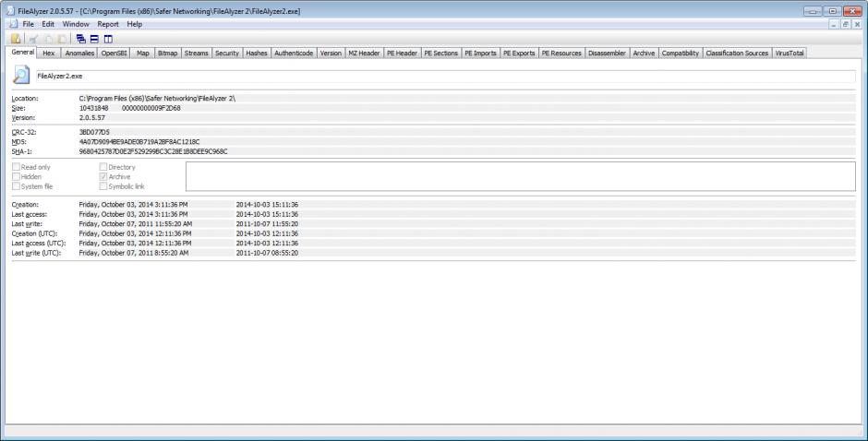This screenshot has width=868, height=441.
Task: Click the file size value 10431848
Action: point(94,109)
